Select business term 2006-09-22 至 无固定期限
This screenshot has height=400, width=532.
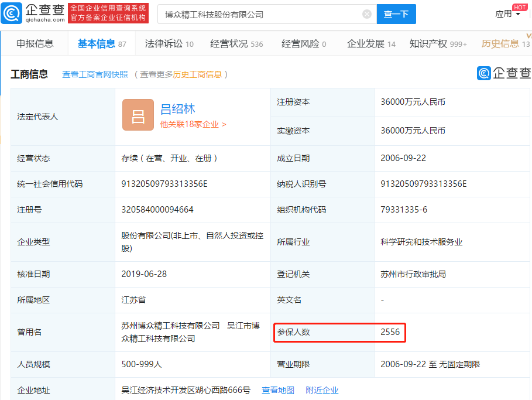tap(430, 364)
